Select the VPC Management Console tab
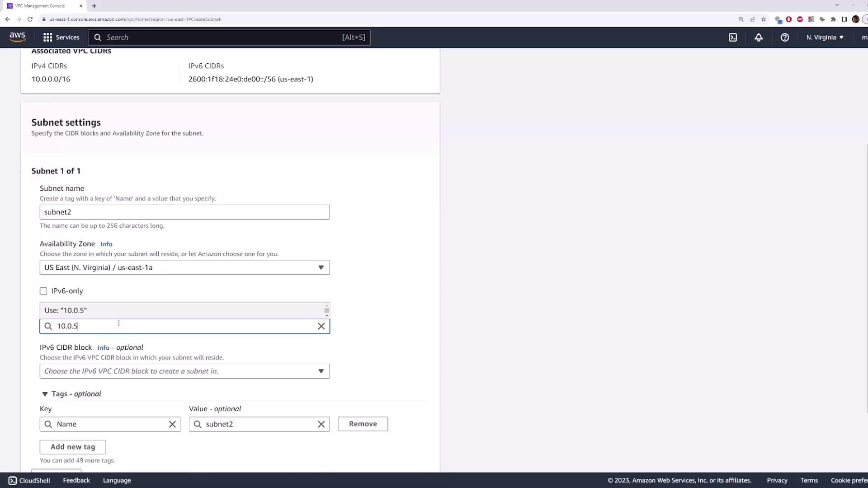868x488 pixels. tap(41, 6)
